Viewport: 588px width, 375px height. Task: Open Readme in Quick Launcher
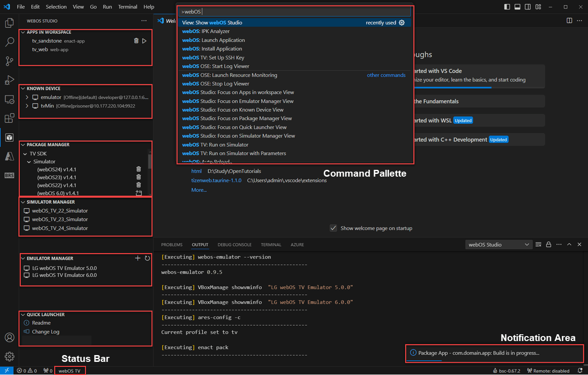click(x=41, y=323)
